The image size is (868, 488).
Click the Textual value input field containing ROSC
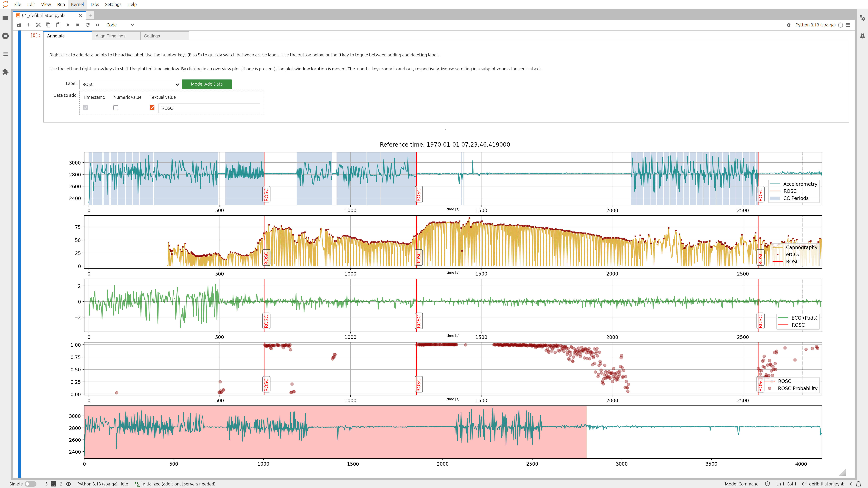[x=209, y=108]
